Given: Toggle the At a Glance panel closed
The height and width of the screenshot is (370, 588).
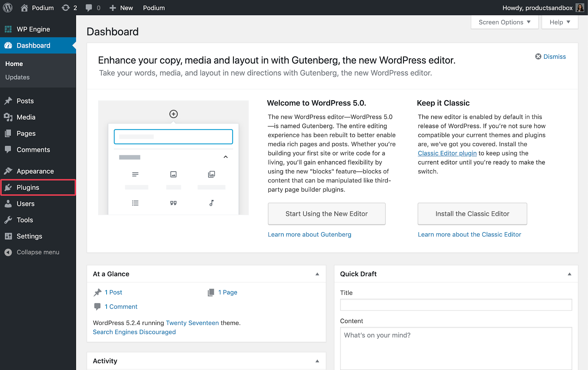Looking at the screenshot, I should pos(317,274).
